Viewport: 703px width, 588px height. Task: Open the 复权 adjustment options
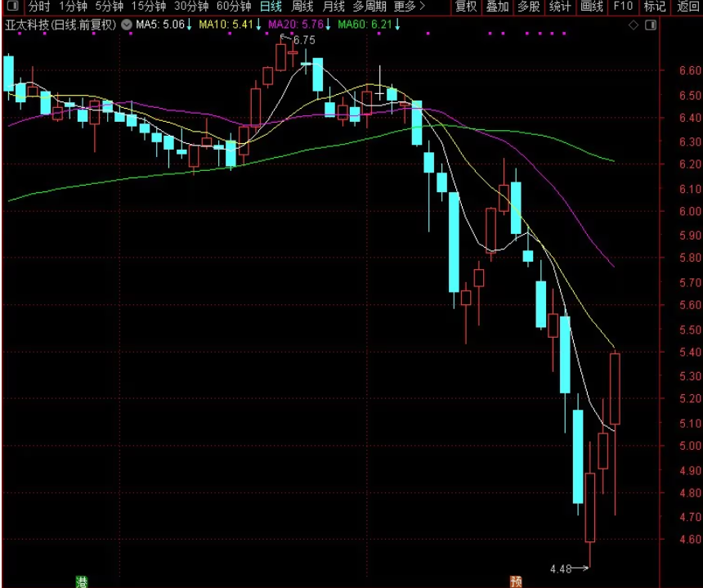coord(466,7)
